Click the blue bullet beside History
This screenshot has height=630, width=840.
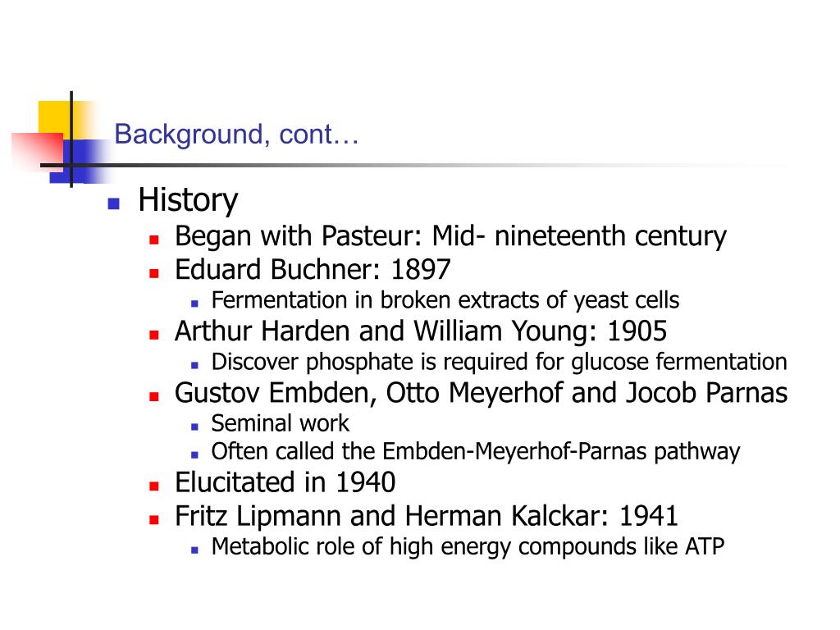[113, 203]
